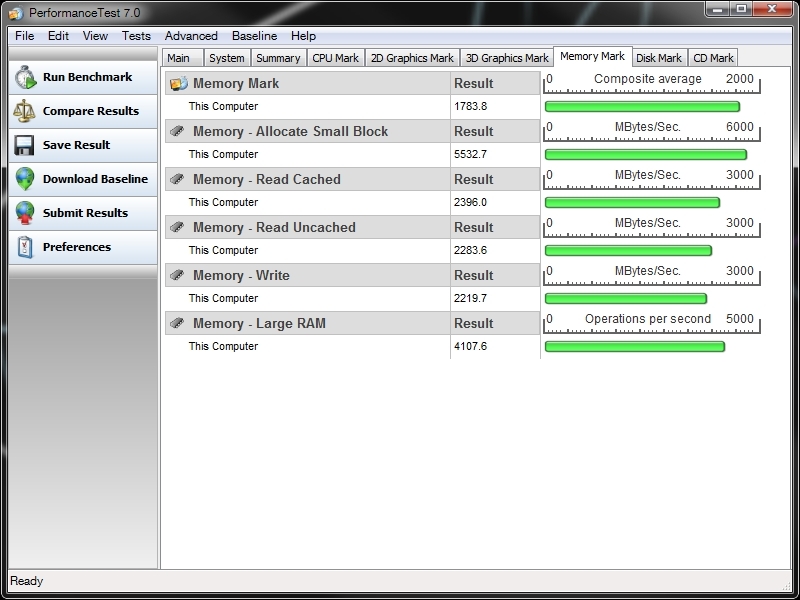
Task: Click the Composite average scale ruler
Action: (x=652, y=83)
